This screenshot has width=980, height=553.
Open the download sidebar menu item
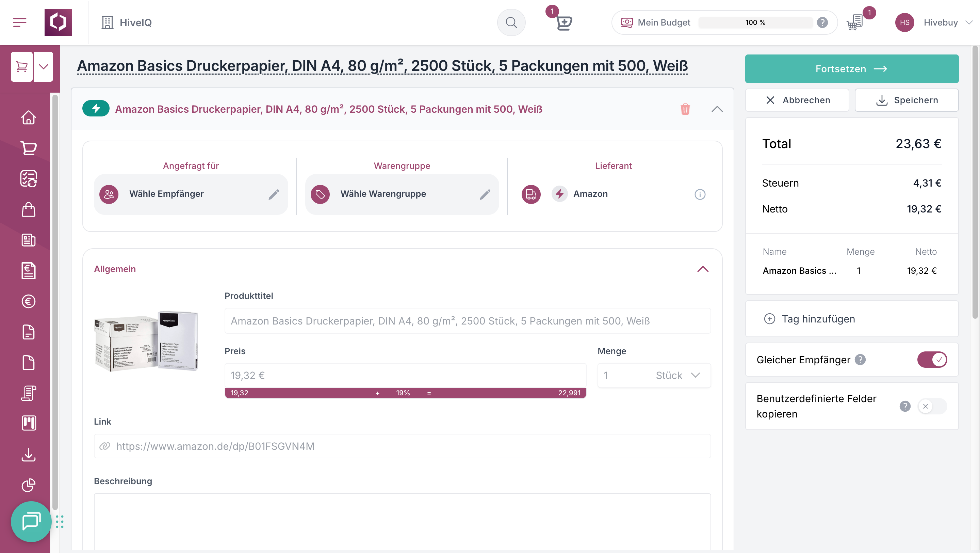pyautogui.click(x=29, y=455)
